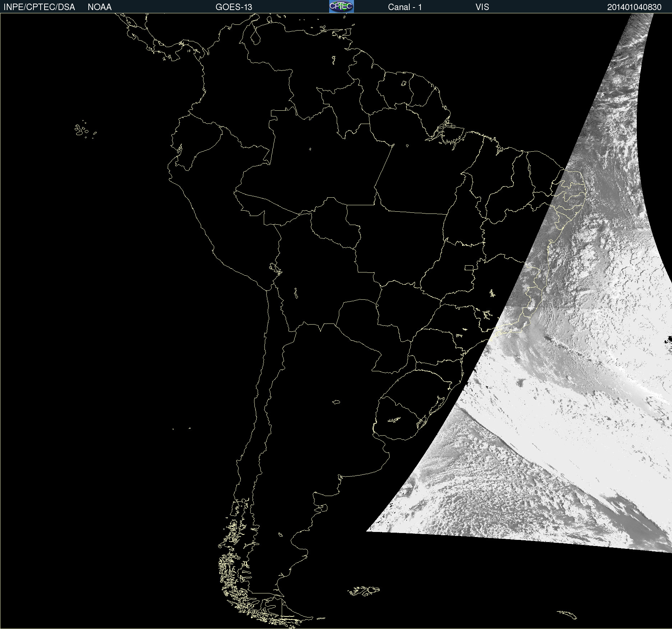The image size is (672, 629).
Task: Click the CPTEC logo in header
Action: pyautogui.click(x=341, y=6)
